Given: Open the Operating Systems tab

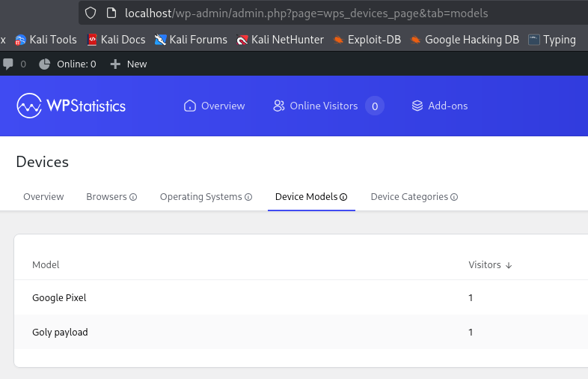Looking at the screenshot, I should tap(200, 197).
